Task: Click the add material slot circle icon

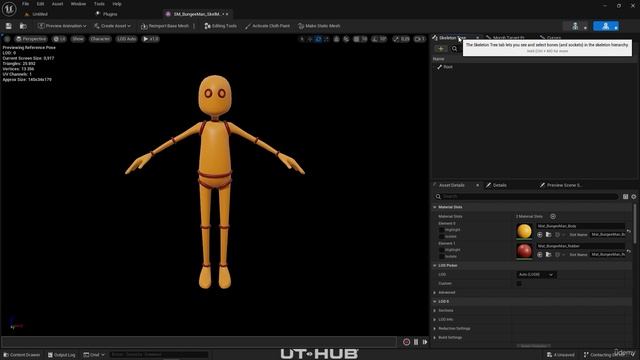Action: coord(553,216)
